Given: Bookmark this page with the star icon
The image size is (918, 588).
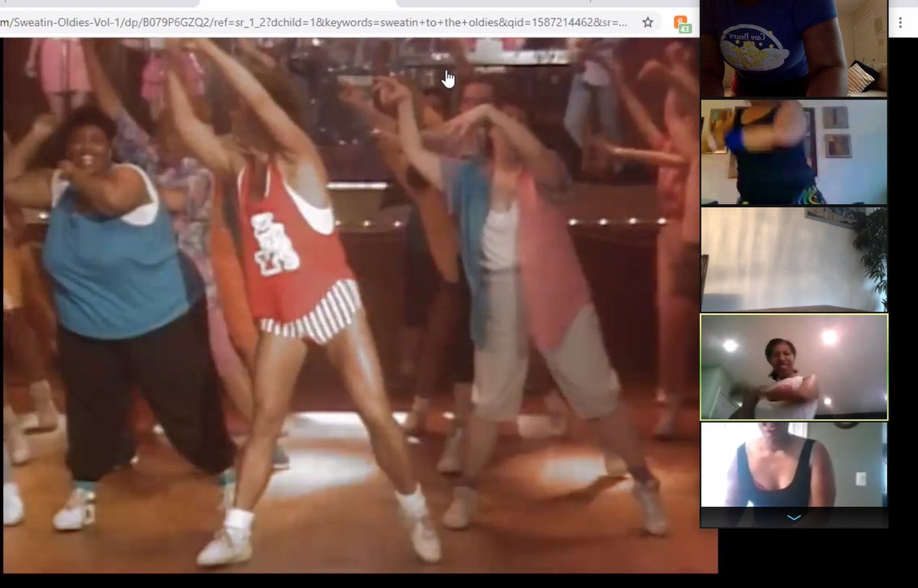Looking at the screenshot, I should tap(648, 22).
